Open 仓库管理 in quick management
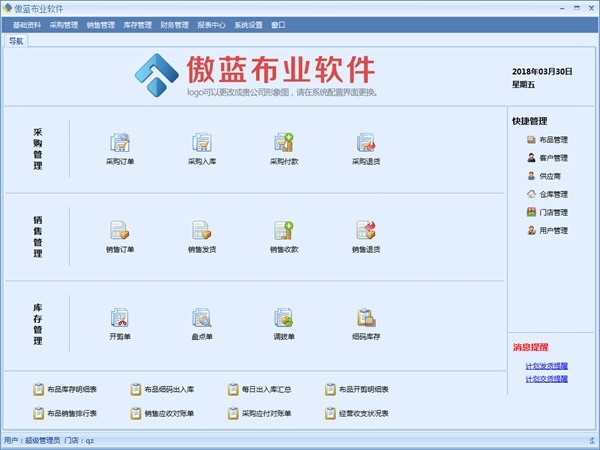This screenshot has height=450, width=600. click(x=547, y=194)
